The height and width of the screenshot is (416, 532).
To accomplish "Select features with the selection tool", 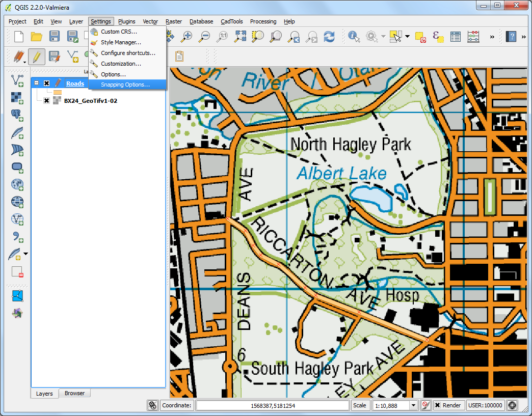I will 395,36.
